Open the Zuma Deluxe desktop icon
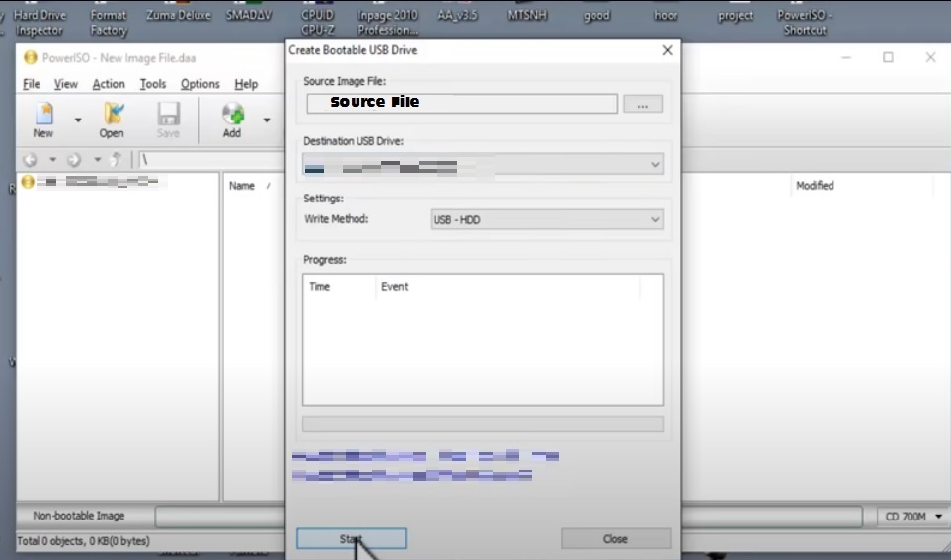This screenshot has height=560, width=951. [x=179, y=14]
